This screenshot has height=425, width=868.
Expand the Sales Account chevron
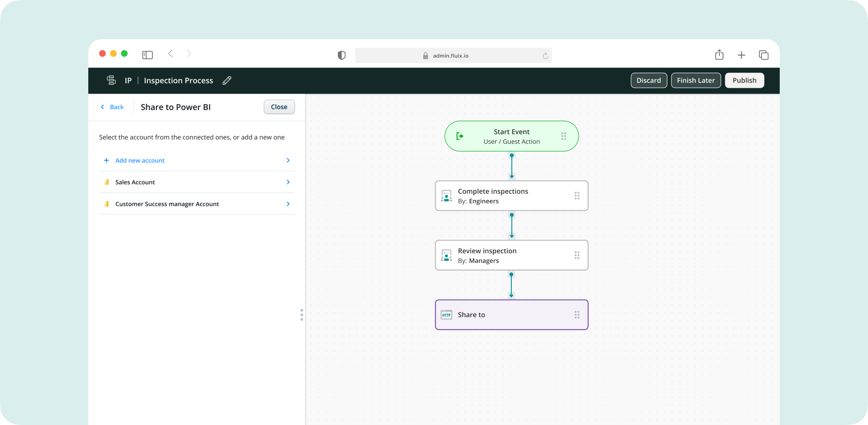[x=288, y=182]
